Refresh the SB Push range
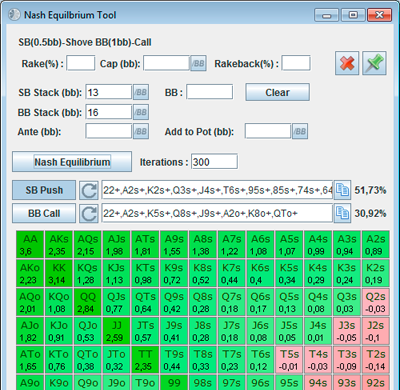Viewport: 400px width, 390px height. pos(89,190)
